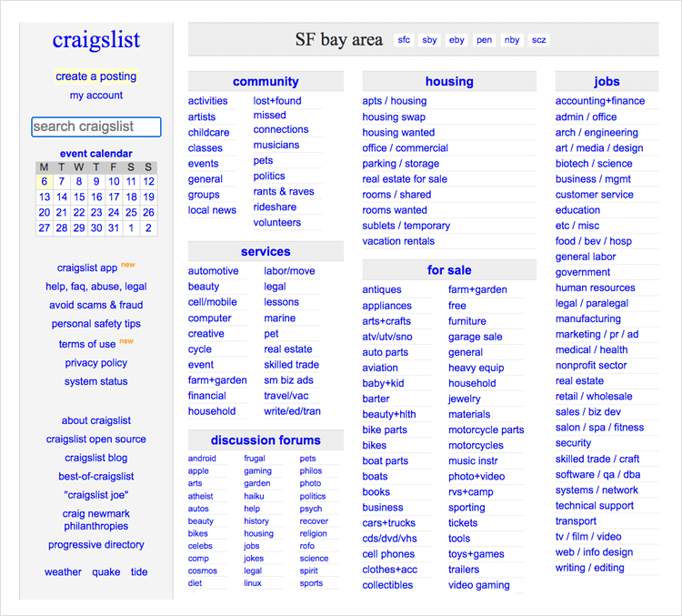Select calendar date 6
Viewport: 682px width, 616px height.
(45, 182)
